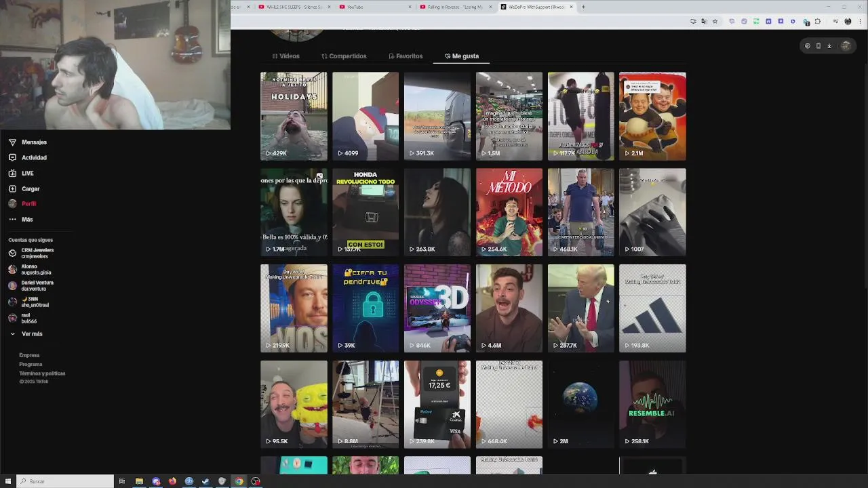
Task: Open a new browser tab
Action: point(583,7)
